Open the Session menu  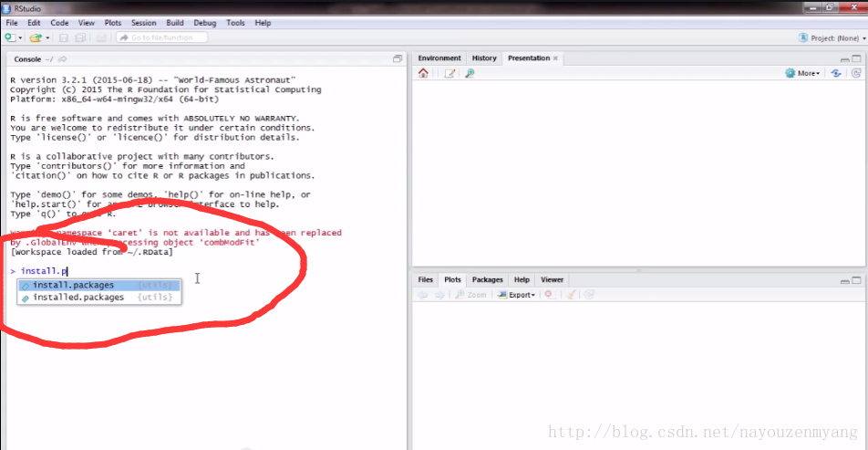(143, 23)
